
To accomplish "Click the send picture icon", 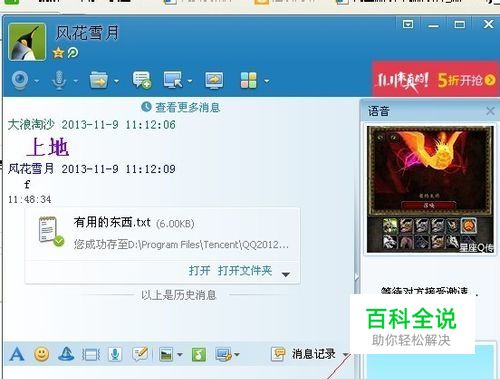I will [x=166, y=355].
